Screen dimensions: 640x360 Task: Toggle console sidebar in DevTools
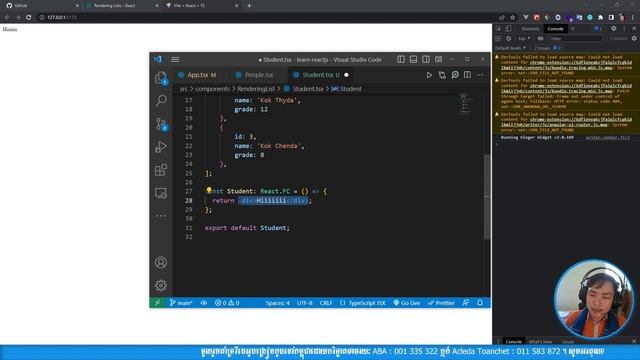pyautogui.click(x=498, y=38)
